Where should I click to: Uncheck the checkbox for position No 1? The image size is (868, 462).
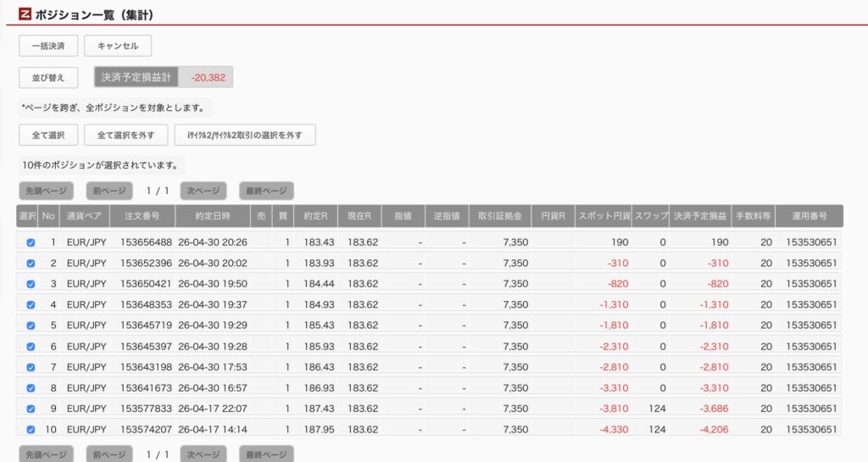(31, 242)
